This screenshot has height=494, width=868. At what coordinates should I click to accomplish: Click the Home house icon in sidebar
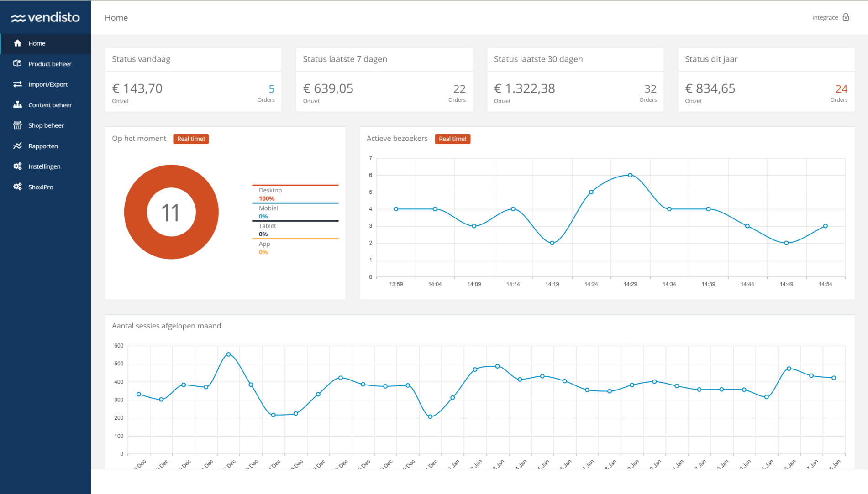[17, 43]
